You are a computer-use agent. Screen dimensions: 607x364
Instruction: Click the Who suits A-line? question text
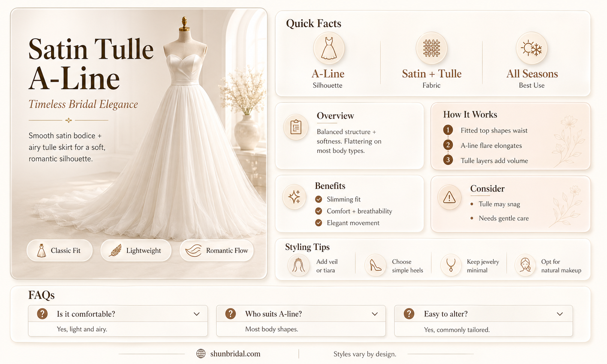(x=273, y=314)
